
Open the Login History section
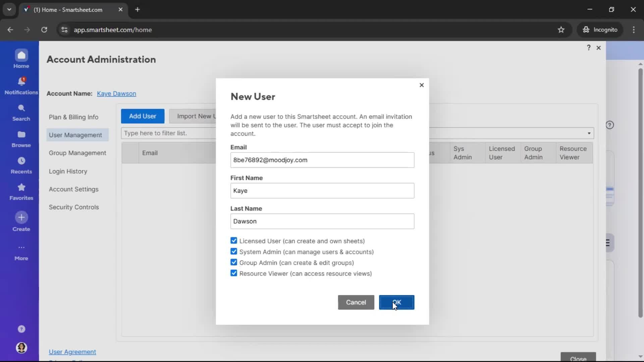point(68,171)
